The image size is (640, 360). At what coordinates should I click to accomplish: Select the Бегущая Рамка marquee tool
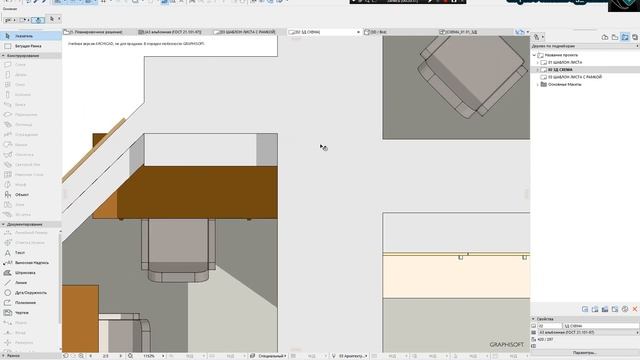pos(31,46)
